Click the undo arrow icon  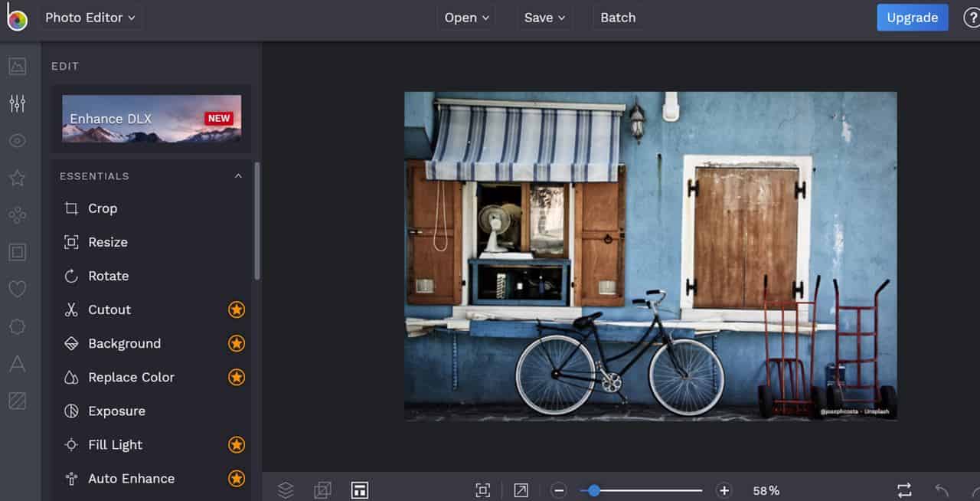click(942, 490)
